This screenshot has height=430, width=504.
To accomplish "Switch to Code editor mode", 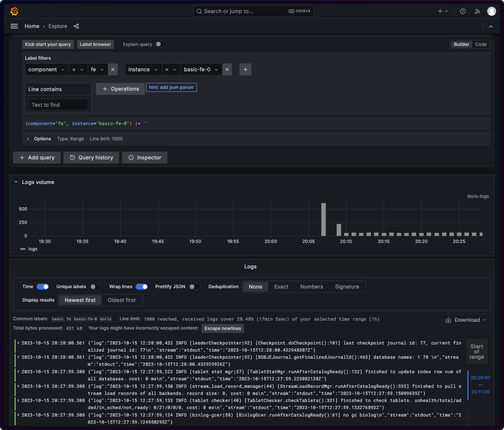I will [x=481, y=44].
